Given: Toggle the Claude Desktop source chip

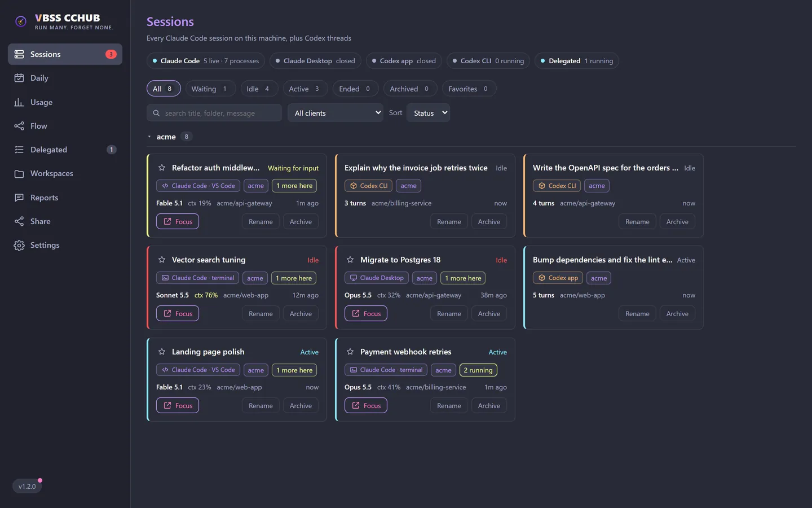Looking at the screenshot, I should click(x=315, y=61).
